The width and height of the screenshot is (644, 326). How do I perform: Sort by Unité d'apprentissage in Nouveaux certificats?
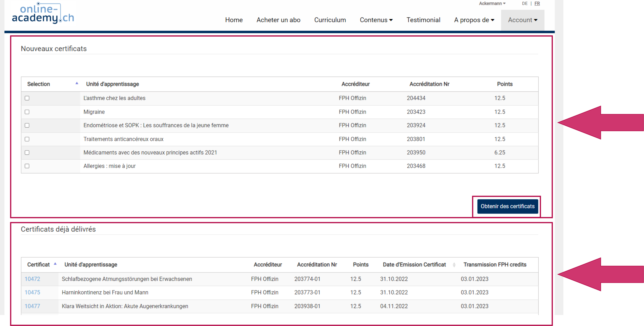[113, 84]
